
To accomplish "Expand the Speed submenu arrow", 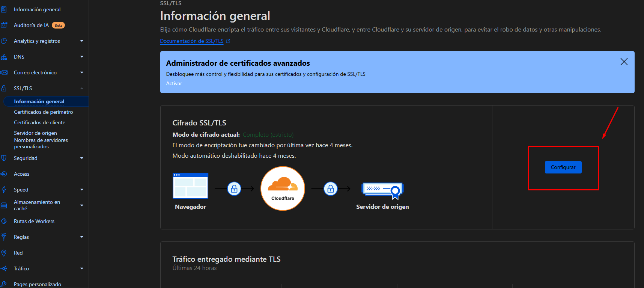I will (82, 190).
